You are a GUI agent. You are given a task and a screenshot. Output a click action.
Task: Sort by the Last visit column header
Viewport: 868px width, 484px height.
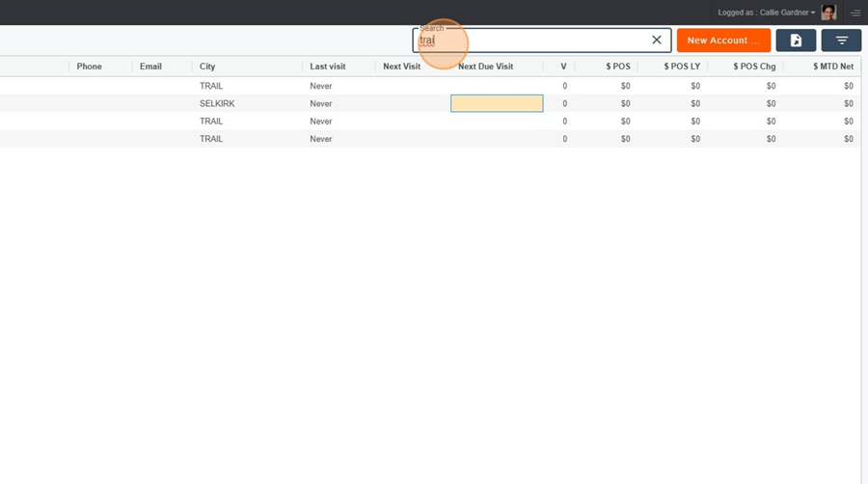coord(328,67)
